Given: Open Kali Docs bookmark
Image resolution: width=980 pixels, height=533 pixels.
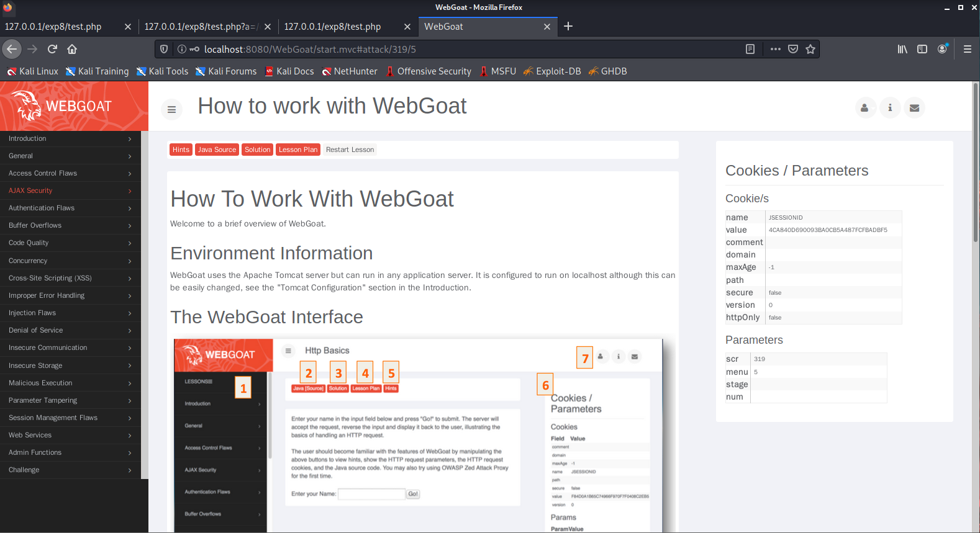Looking at the screenshot, I should click(x=289, y=71).
